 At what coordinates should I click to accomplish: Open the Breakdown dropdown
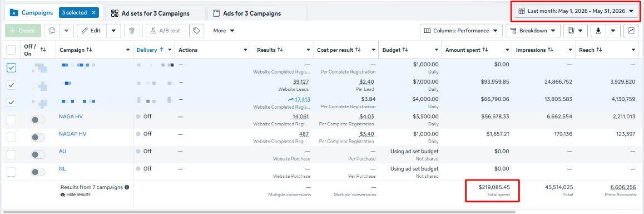tap(533, 31)
